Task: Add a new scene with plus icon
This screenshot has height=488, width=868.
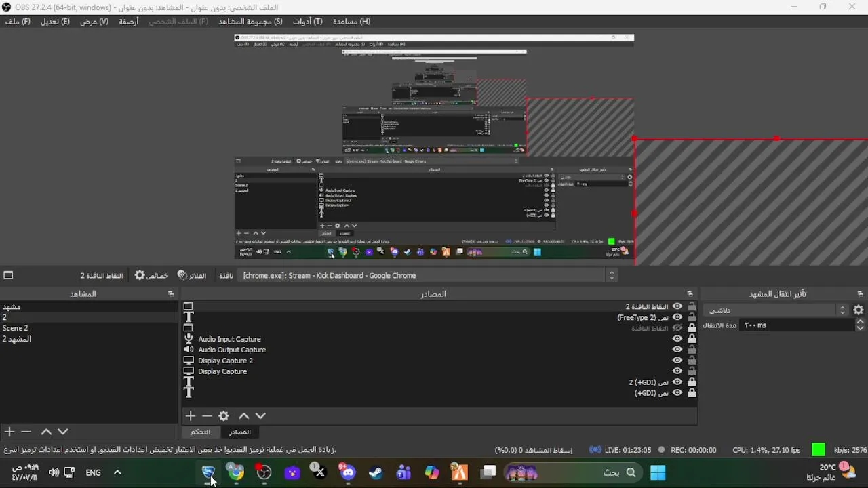Action: tap(9, 432)
